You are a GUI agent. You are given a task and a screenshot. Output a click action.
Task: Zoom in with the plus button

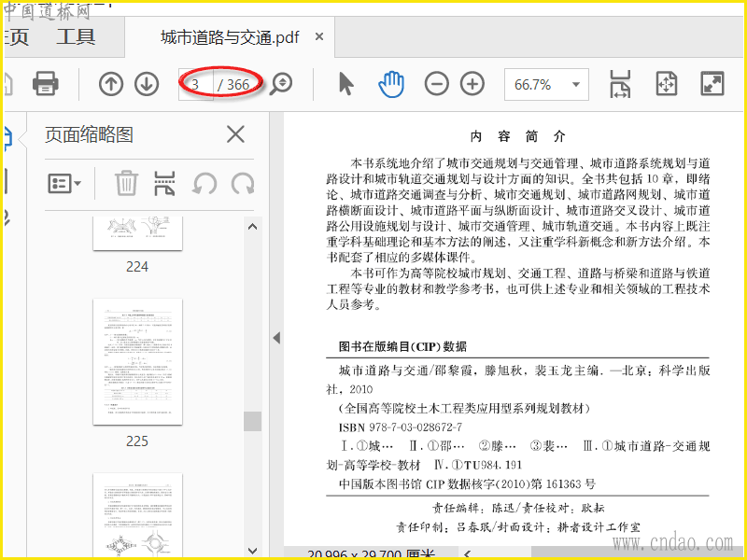pos(472,84)
